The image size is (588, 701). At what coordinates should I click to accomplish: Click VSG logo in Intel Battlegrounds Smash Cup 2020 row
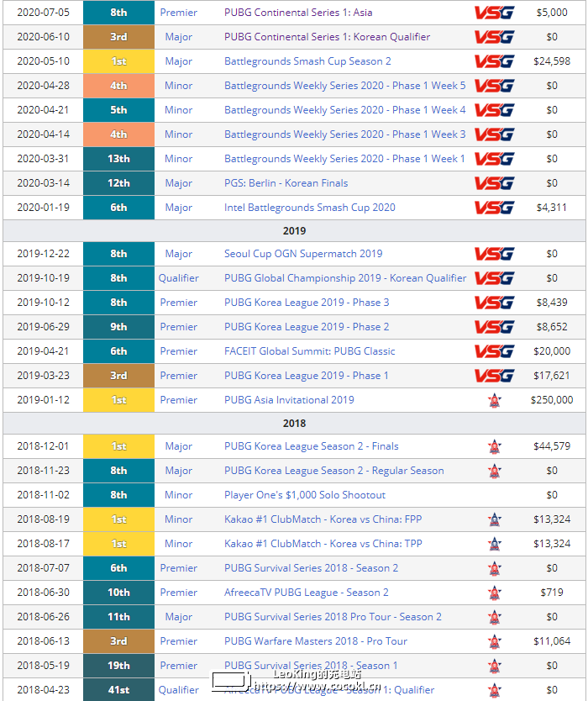(x=494, y=208)
